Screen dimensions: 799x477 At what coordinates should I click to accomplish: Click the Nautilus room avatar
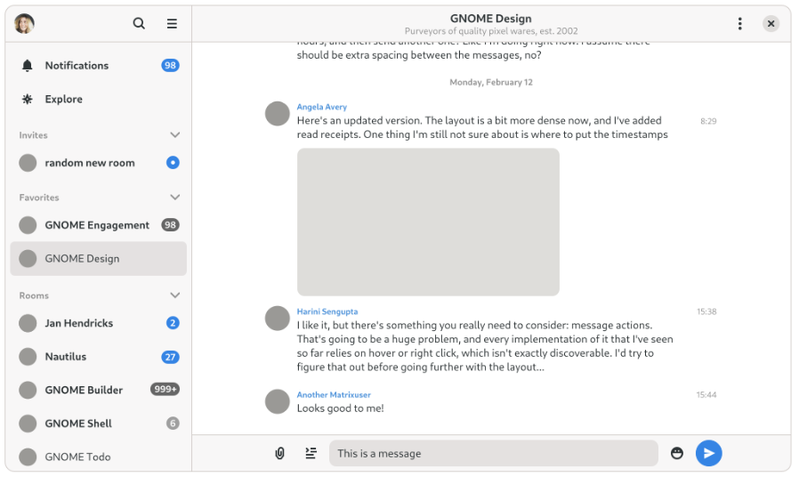coord(28,357)
